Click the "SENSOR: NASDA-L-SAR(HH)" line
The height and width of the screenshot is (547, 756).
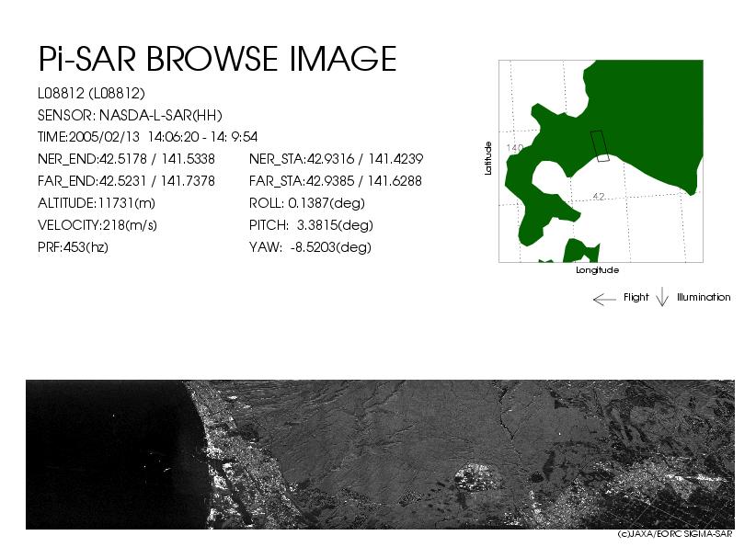coord(130,115)
